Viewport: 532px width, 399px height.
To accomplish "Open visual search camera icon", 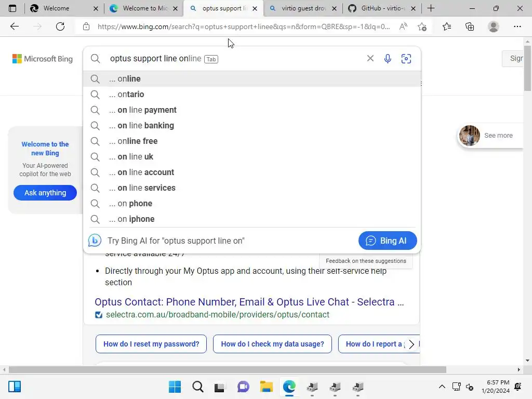I will (406, 59).
